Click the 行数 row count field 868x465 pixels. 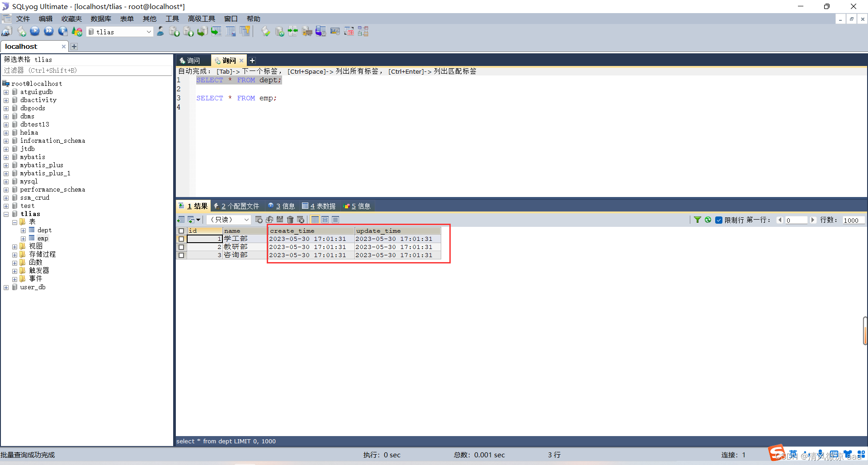[853, 220]
